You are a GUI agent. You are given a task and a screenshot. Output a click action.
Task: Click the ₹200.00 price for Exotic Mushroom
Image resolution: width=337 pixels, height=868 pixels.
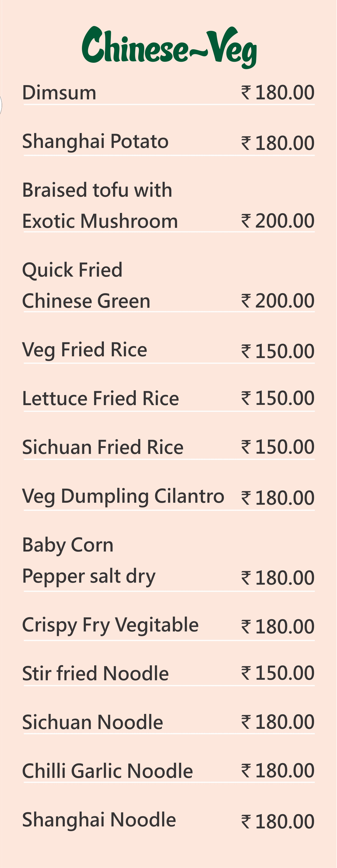pos(278,221)
